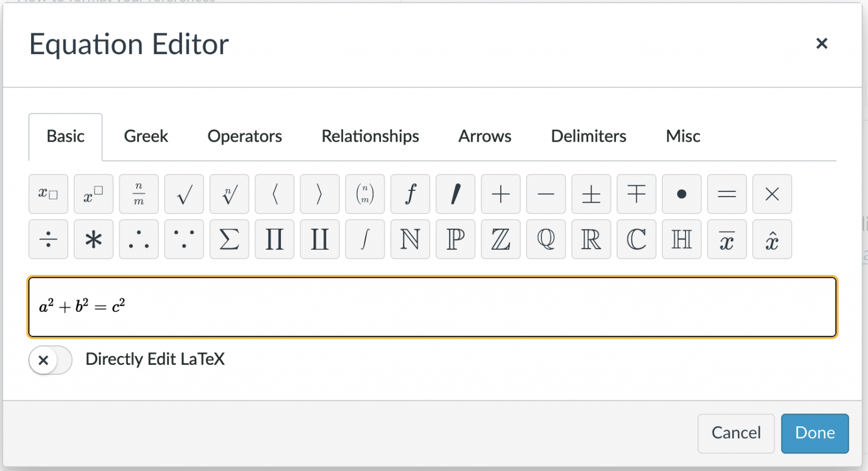The width and height of the screenshot is (868, 471).
Task: Close the Equation Editor dialog
Action: click(822, 43)
